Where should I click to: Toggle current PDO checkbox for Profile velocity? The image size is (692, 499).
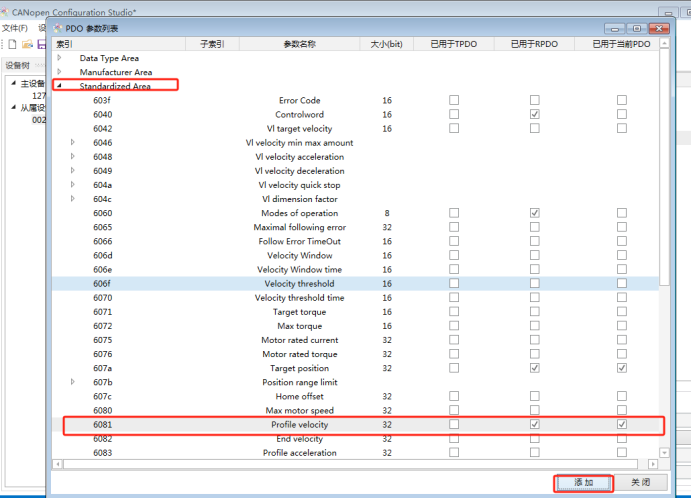(x=622, y=424)
